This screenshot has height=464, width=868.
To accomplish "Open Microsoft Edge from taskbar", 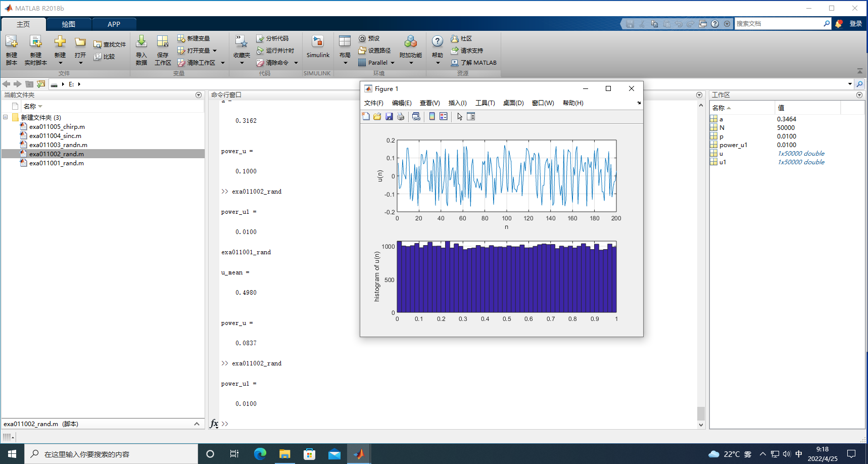I will click(260, 454).
